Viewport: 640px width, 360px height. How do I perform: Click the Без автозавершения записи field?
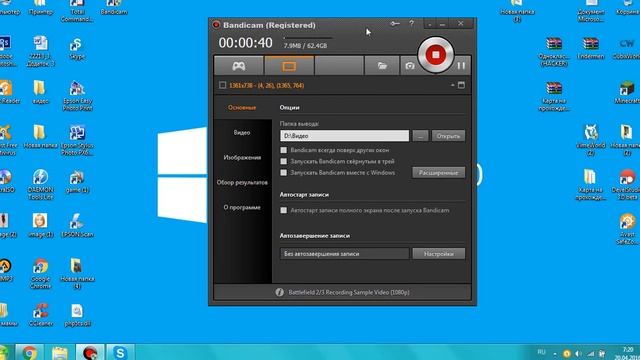[x=344, y=253]
